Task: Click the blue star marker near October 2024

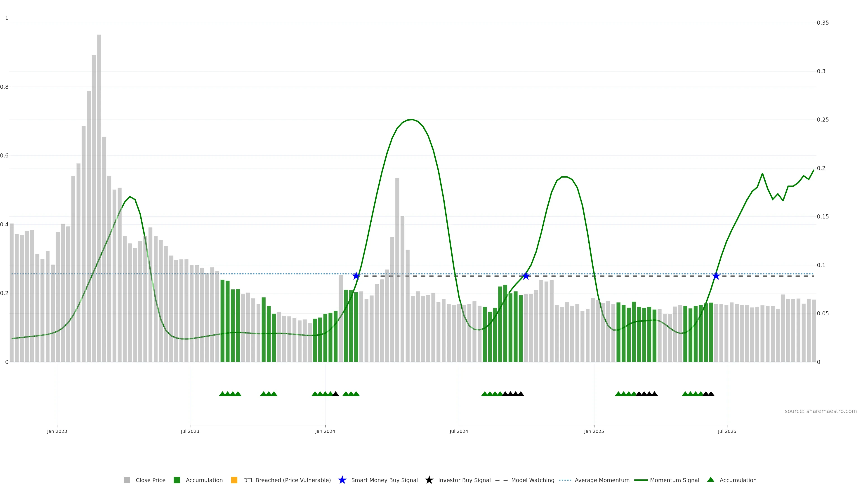Action: coord(526,276)
